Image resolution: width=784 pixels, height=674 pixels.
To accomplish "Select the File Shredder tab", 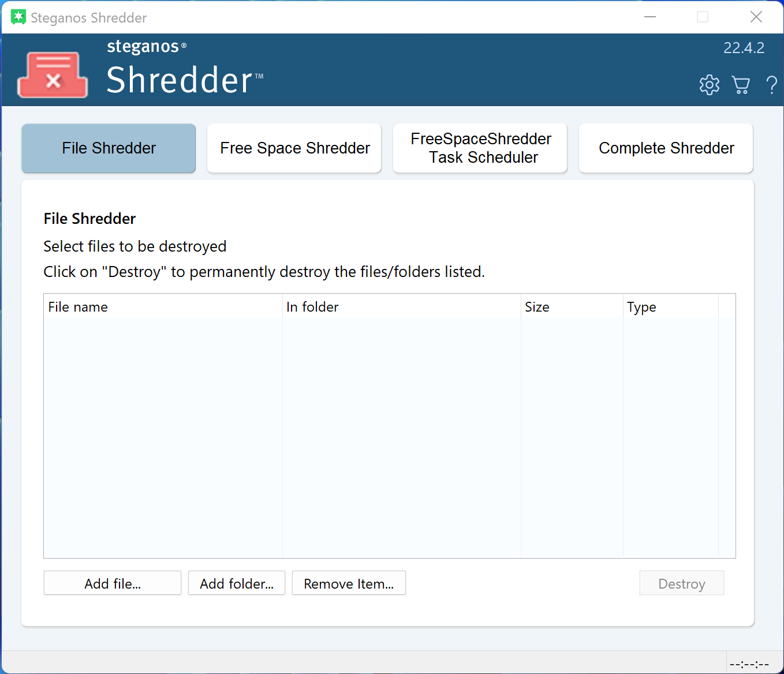I will point(109,148).
